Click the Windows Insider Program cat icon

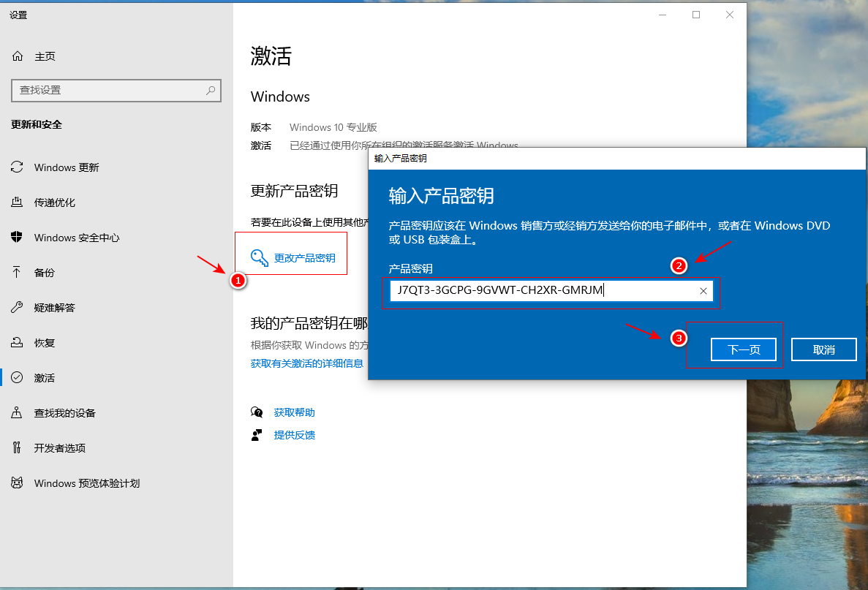(x=17, y=483)
